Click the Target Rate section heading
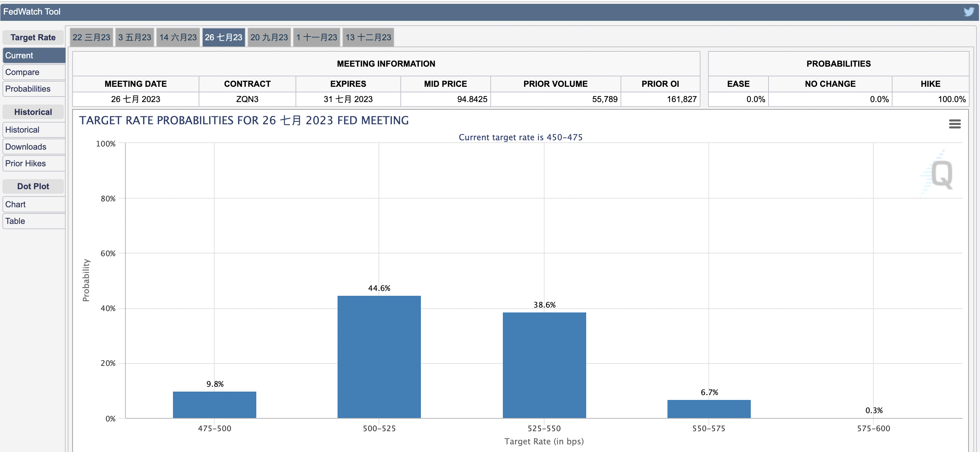Image resolution: width=980 pixels, height=452 pixels. tap(33, 37)
